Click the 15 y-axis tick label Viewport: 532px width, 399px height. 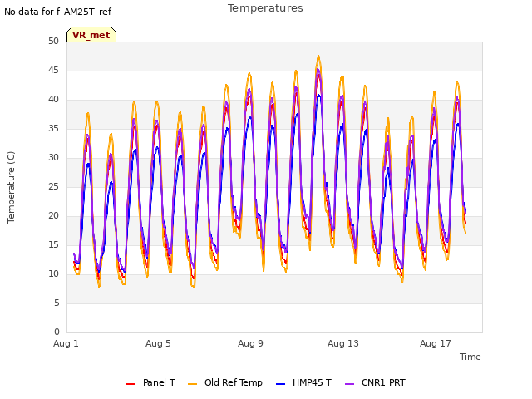(53, 245)
